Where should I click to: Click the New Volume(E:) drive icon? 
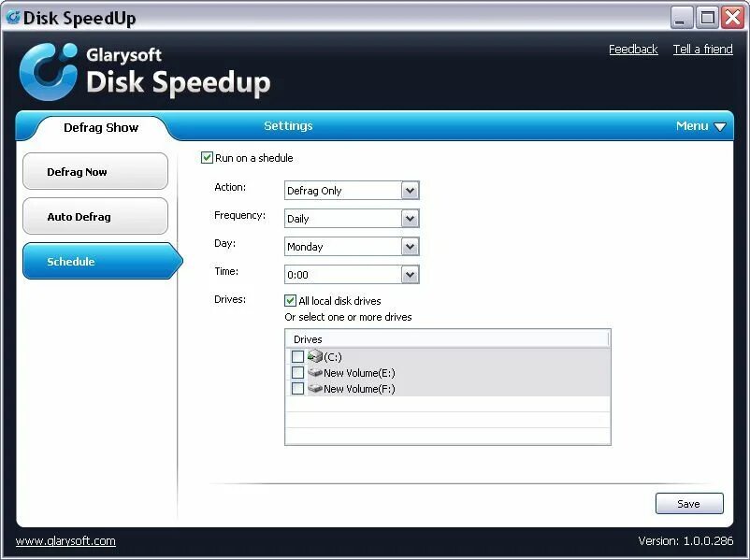315,372
